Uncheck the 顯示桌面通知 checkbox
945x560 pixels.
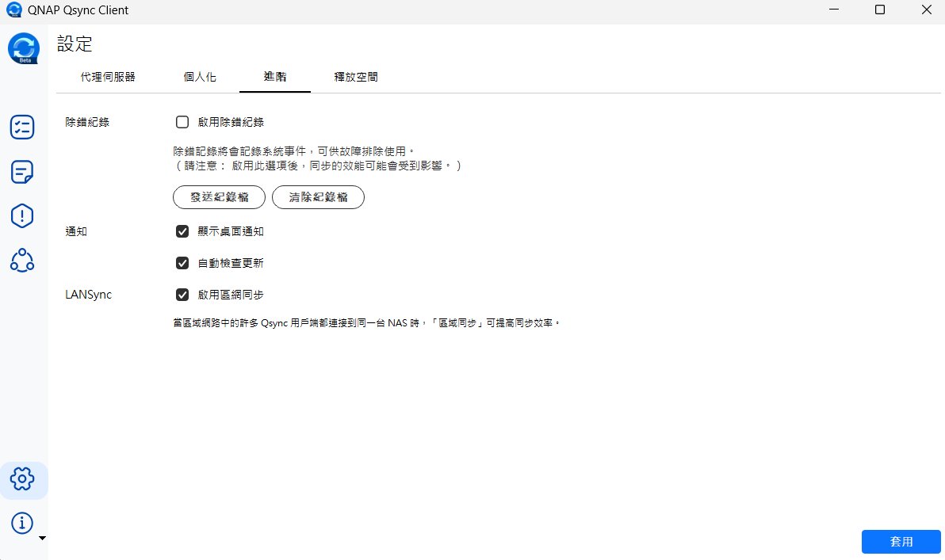[182, 231]
